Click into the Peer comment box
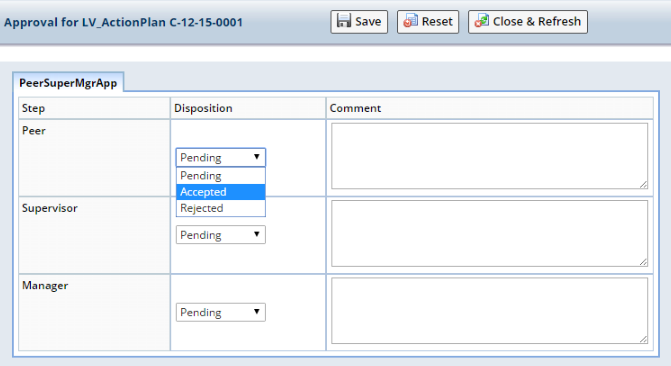 pyautogui.click(x=489, y=156)
